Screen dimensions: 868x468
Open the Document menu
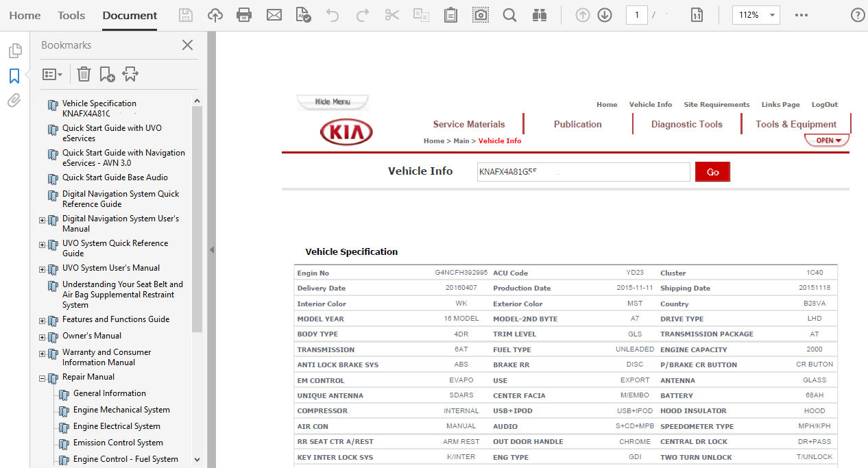click(x=129, y=14)
